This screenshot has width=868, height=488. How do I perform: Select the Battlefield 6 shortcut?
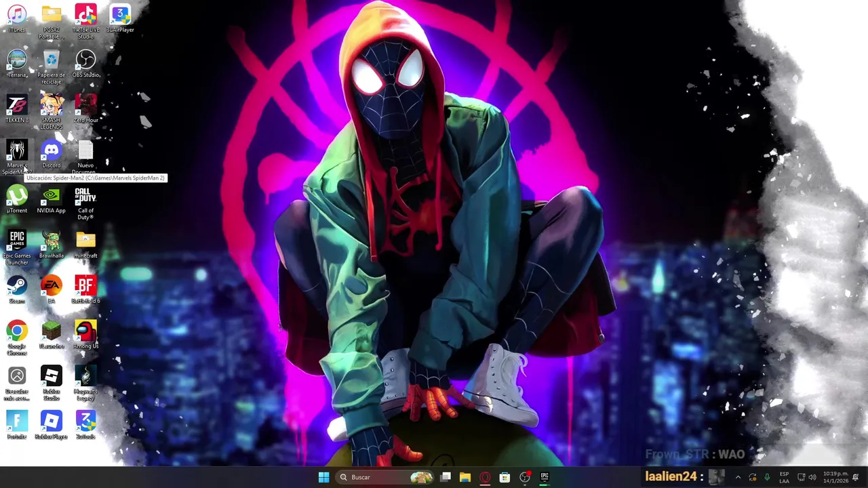point(85,290)
